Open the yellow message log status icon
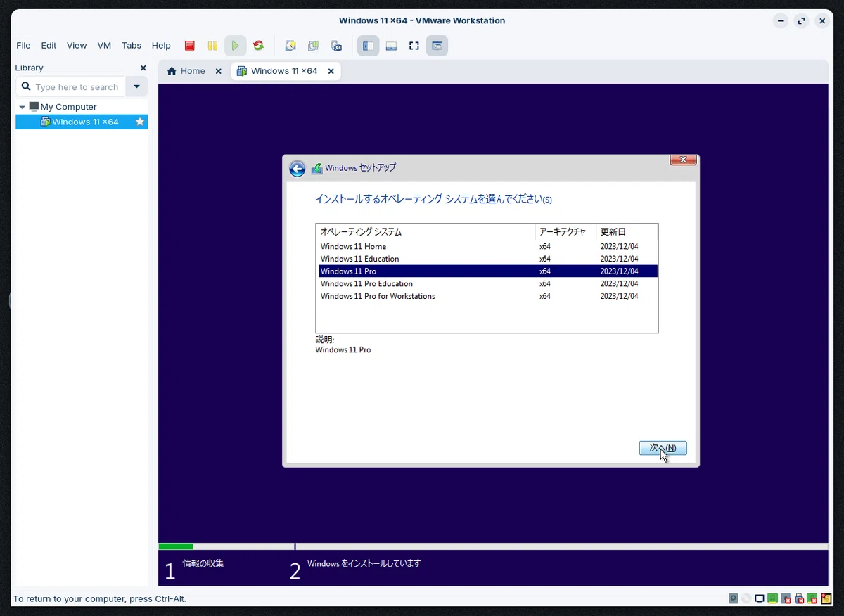 click(x=826, y=598)
